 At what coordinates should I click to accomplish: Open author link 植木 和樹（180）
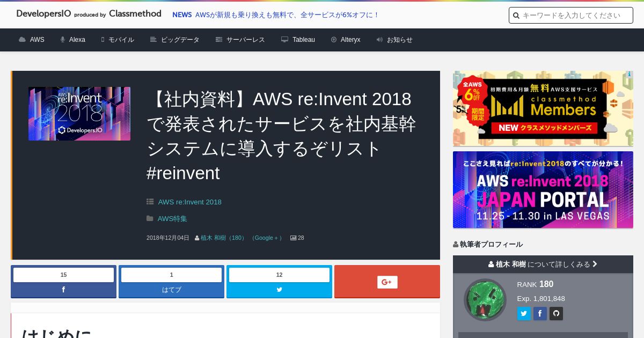tap(223, 238)
